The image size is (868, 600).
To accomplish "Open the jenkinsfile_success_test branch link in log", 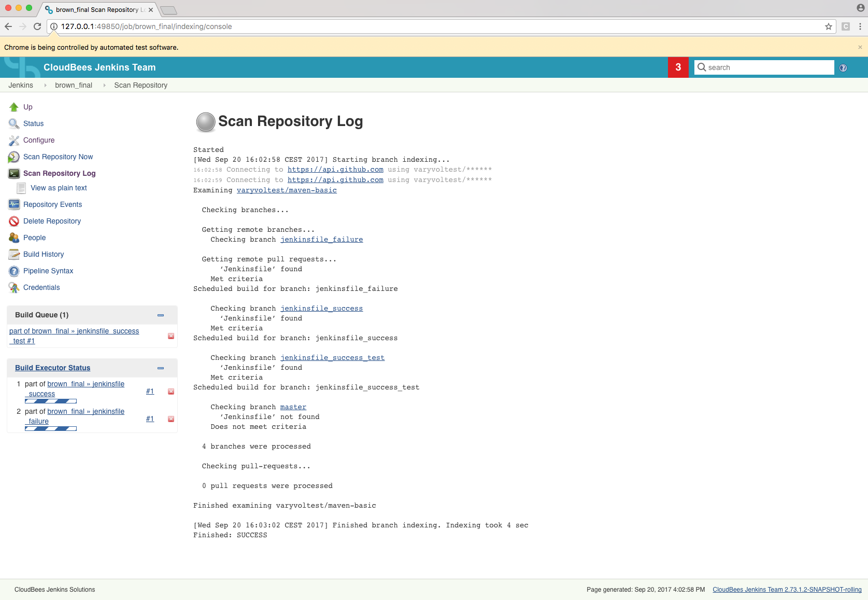I will 332,358.
